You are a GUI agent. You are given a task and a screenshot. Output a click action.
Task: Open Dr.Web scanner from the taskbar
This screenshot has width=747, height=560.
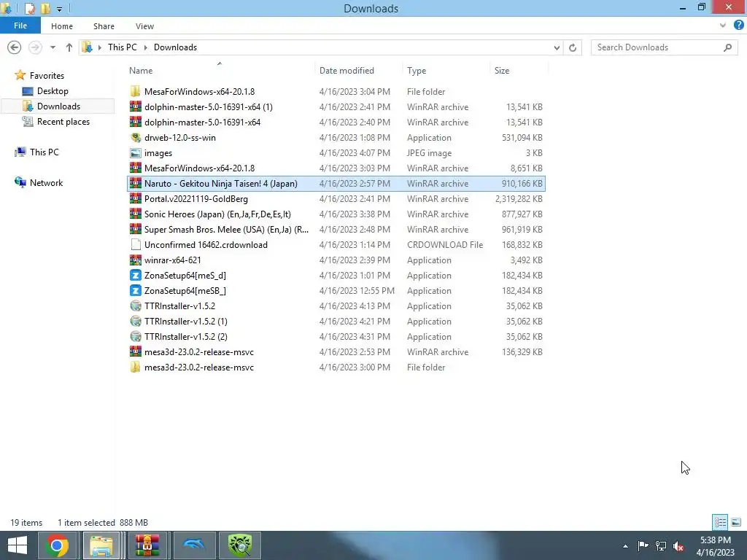239,545
